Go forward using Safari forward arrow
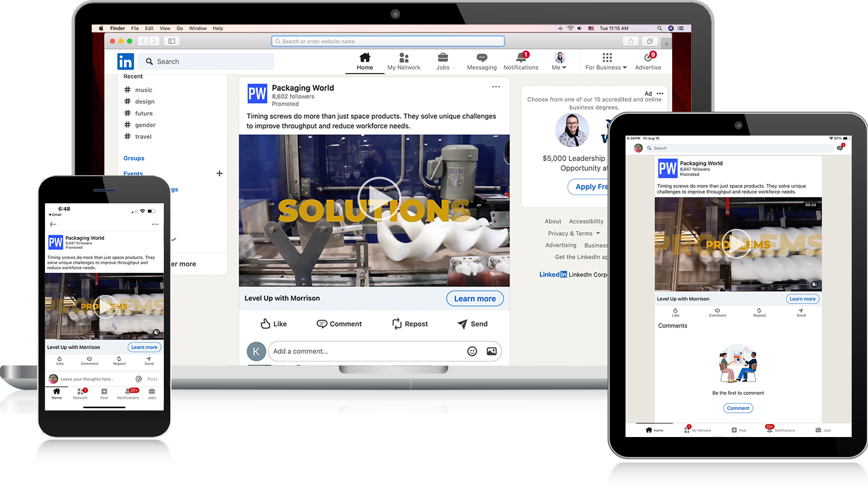Viewport: 868px width, 488px height. pyautogui.click(x=154, y=41)
